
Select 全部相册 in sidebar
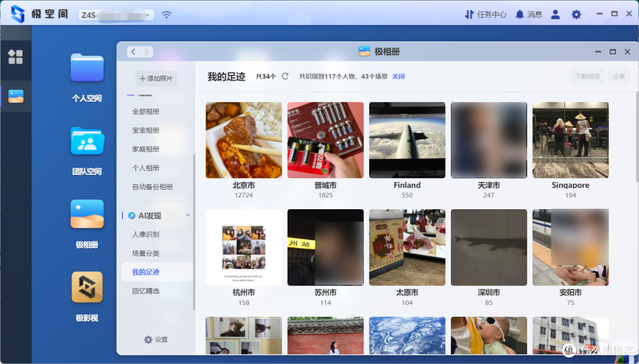[x=146, y=111]
